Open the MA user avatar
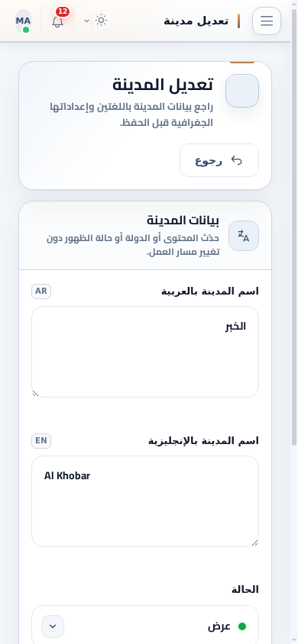This screenshot has width=298, height=644. 24,21
